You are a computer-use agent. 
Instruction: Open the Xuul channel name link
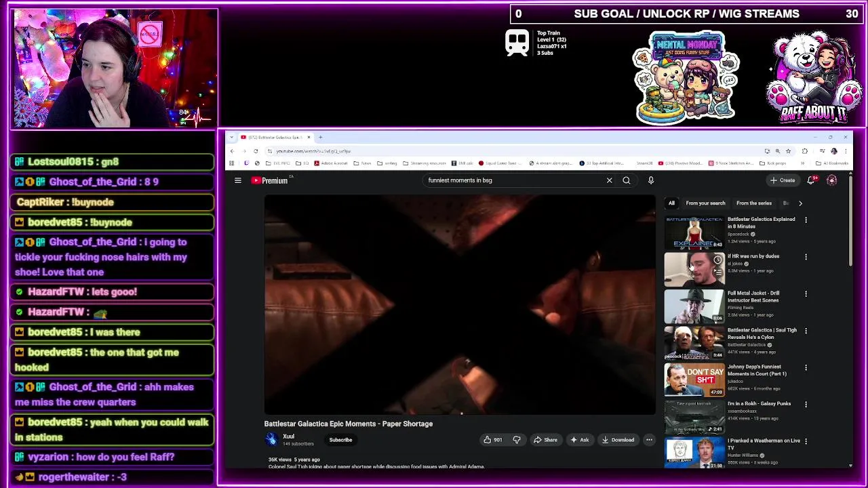289,436
